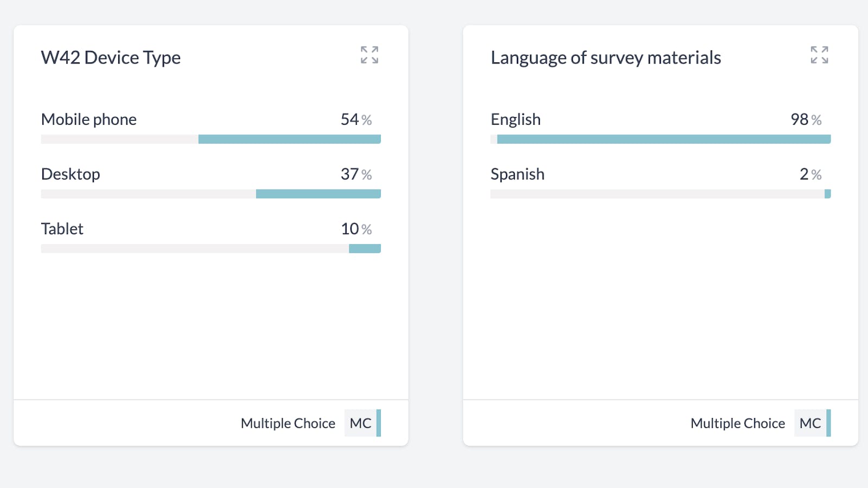The height and width of the screenshot is (488, 868).
Task: Click the MC badge on Device Type card
Action: 361,423
